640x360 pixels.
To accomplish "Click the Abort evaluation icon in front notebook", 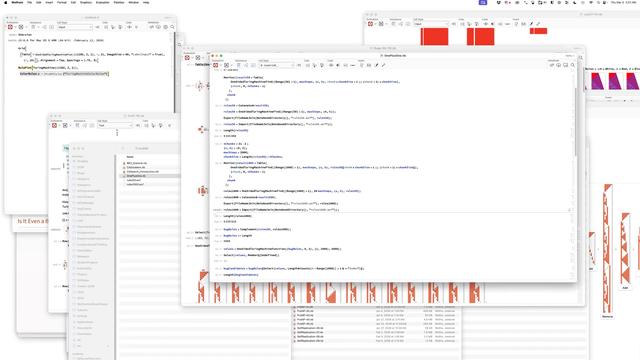I will (x=227, y=65).
